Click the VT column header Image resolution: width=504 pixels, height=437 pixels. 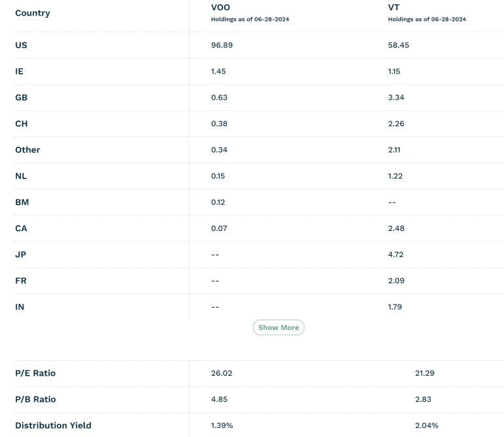[394, 7]
